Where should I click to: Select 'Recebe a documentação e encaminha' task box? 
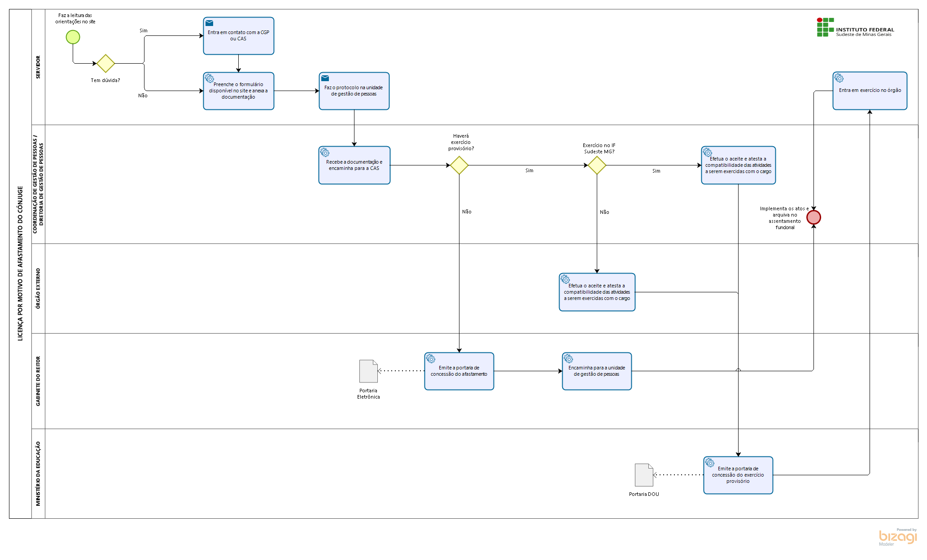(x=354, y=165)
